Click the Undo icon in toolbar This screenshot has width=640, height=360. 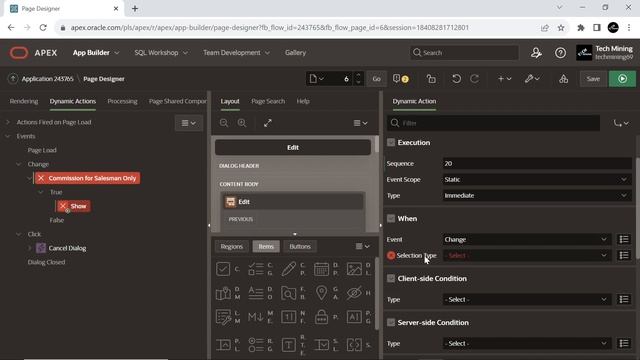point(456,79)
